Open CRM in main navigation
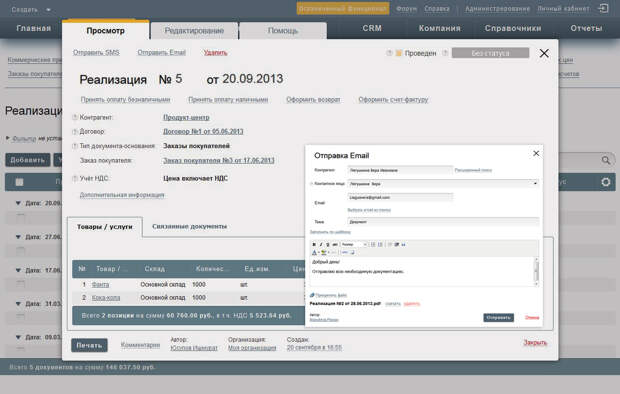The image size is (620, 394). point(372,28)
